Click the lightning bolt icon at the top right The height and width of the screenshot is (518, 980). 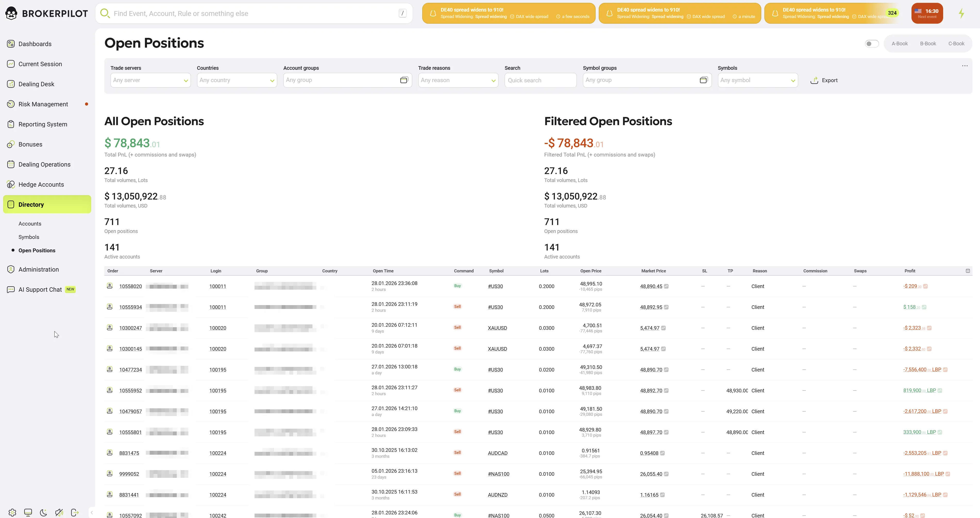pyautogui.click(x=961, y=13)
